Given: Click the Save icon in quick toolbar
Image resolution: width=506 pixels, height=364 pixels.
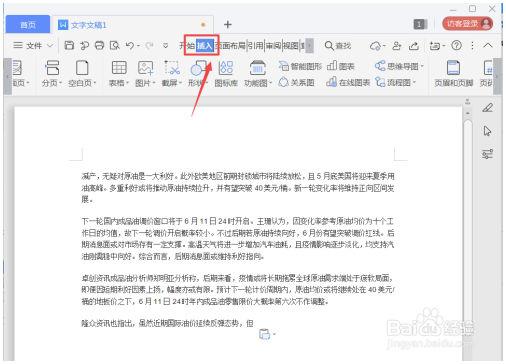Looking at the screenshot, I should (69, 45).
